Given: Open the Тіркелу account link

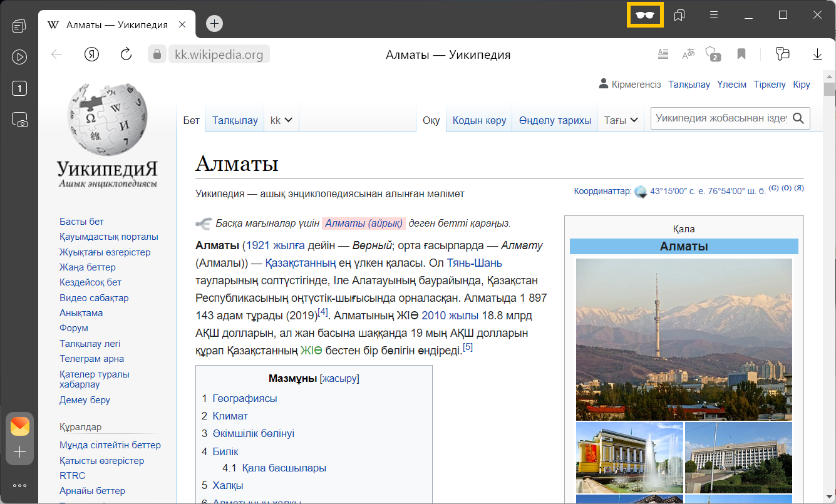Looking at the screenshot, I should [x=770, y=84].
